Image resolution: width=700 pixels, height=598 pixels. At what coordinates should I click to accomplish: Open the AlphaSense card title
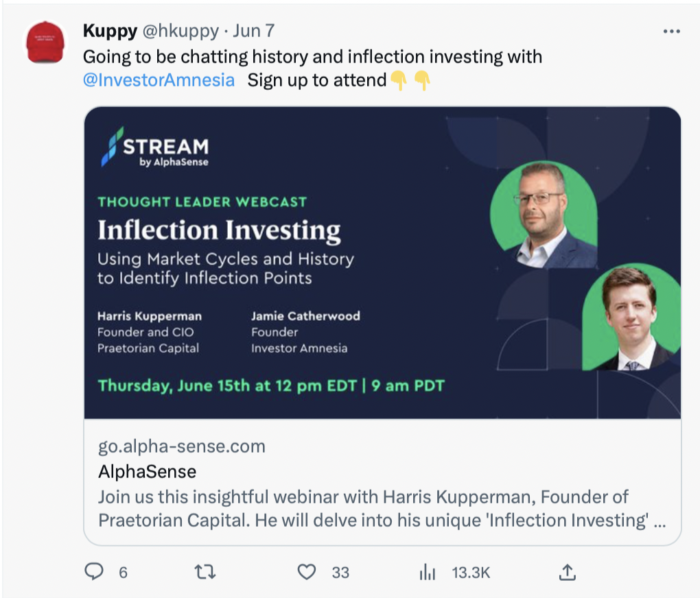click(147, 471)
